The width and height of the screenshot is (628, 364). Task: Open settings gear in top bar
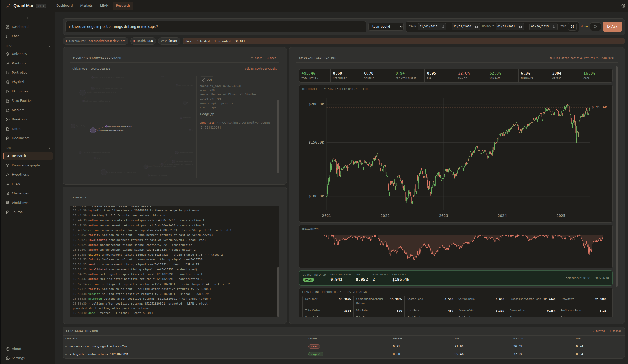pos(623,6)
